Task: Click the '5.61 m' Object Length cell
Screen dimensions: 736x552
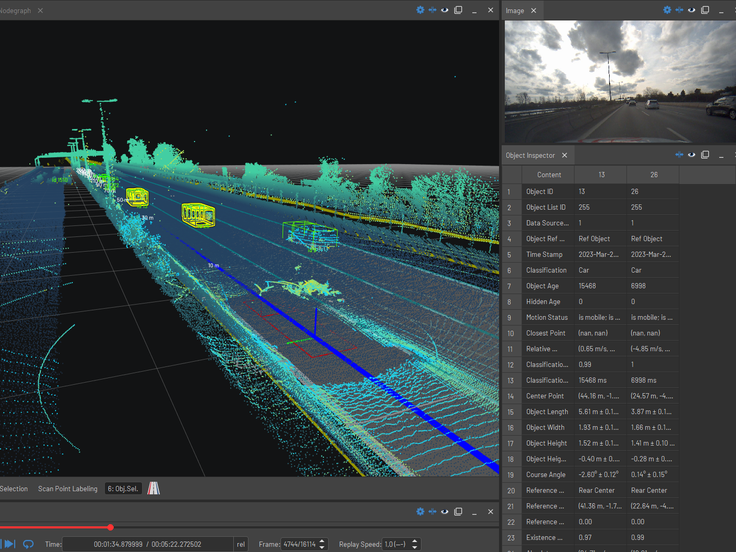Action: click(x=598, y=412)
